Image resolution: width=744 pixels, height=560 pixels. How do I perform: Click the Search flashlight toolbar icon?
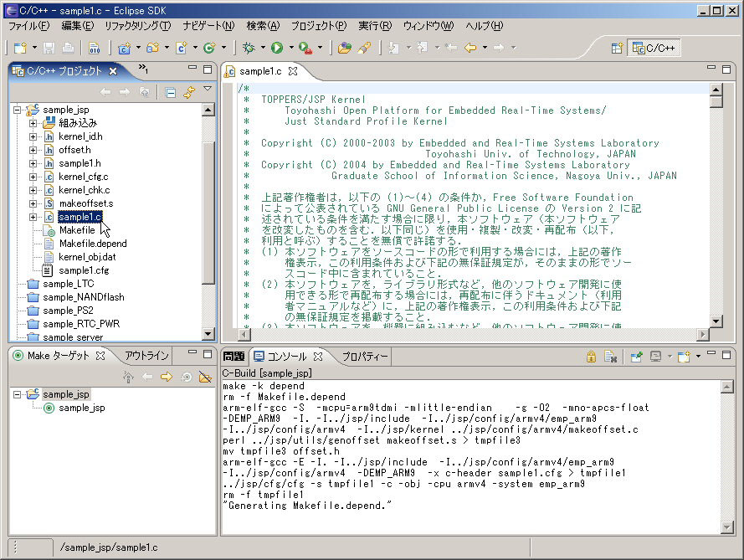[x=364, y=48]
